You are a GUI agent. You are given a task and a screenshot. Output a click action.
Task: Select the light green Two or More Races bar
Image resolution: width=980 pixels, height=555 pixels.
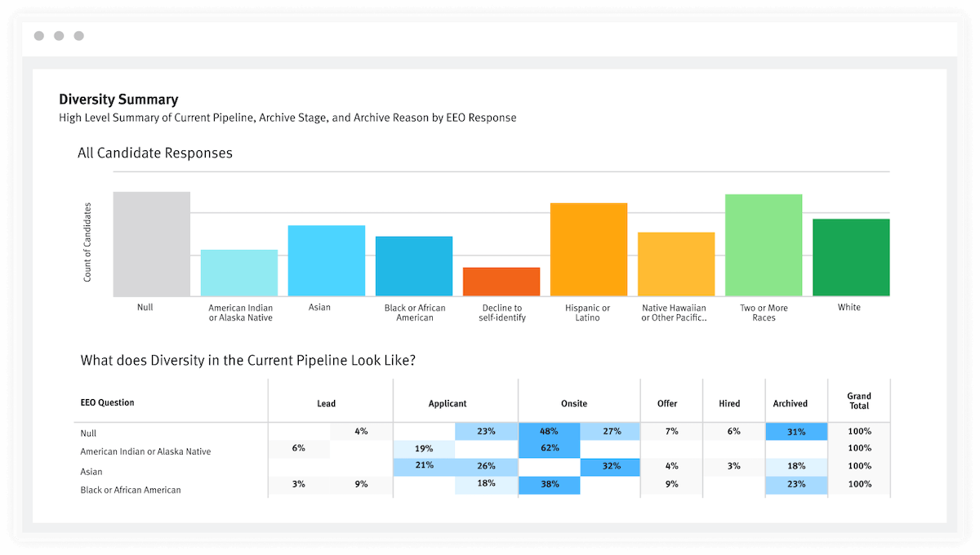(764, 245)
